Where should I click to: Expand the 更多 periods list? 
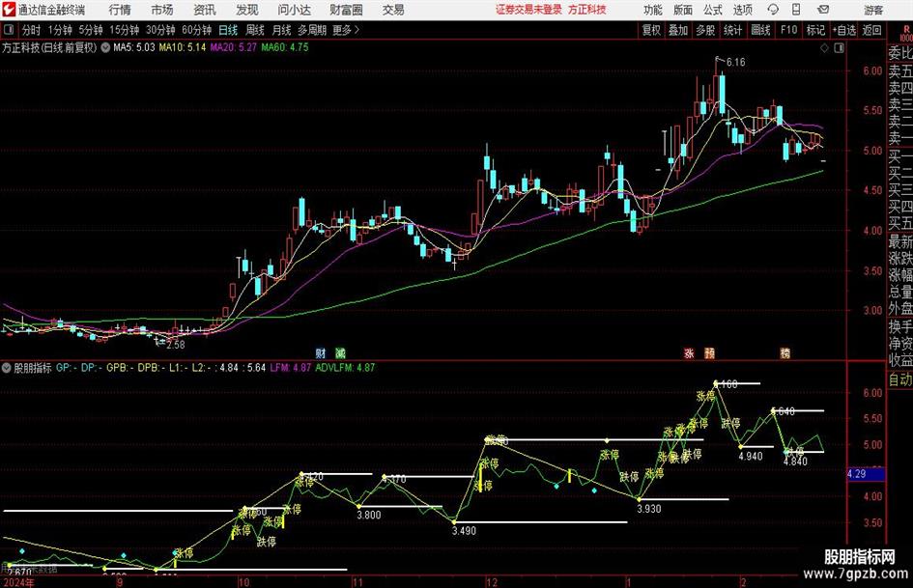coord(346,30)
